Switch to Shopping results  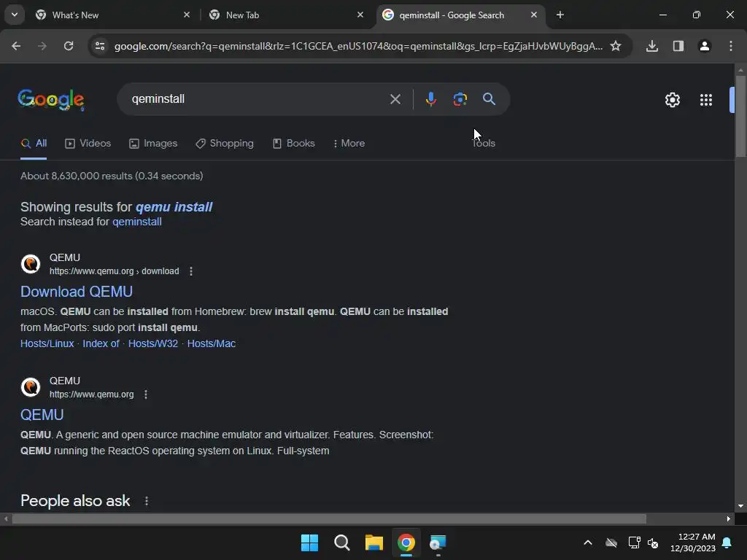click(225, 144)
